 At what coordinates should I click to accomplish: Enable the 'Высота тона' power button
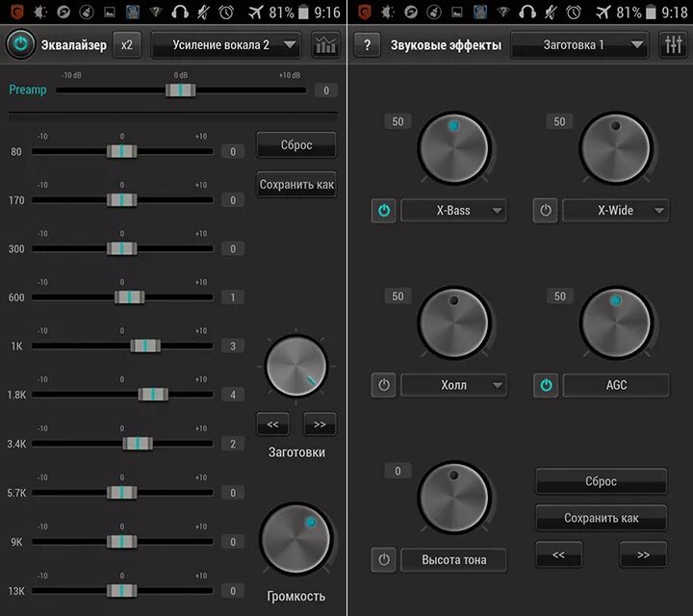tap(384, 560)
